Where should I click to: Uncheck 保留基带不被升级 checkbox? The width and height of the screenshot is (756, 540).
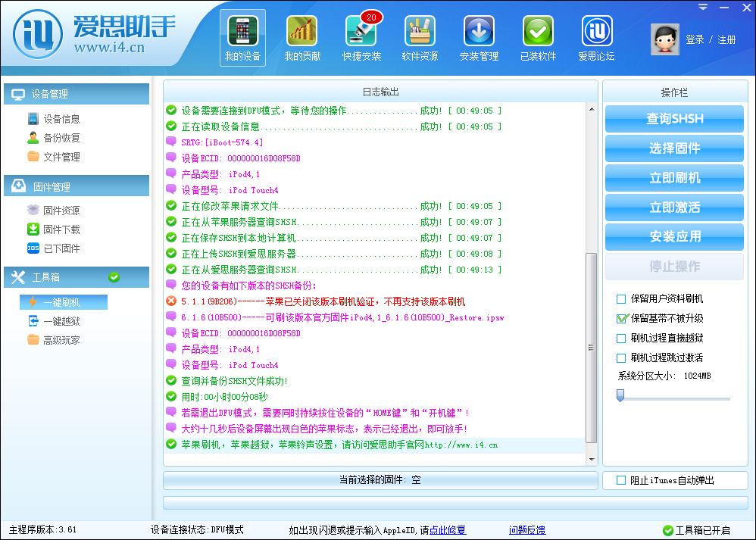[x=621, y=318]
